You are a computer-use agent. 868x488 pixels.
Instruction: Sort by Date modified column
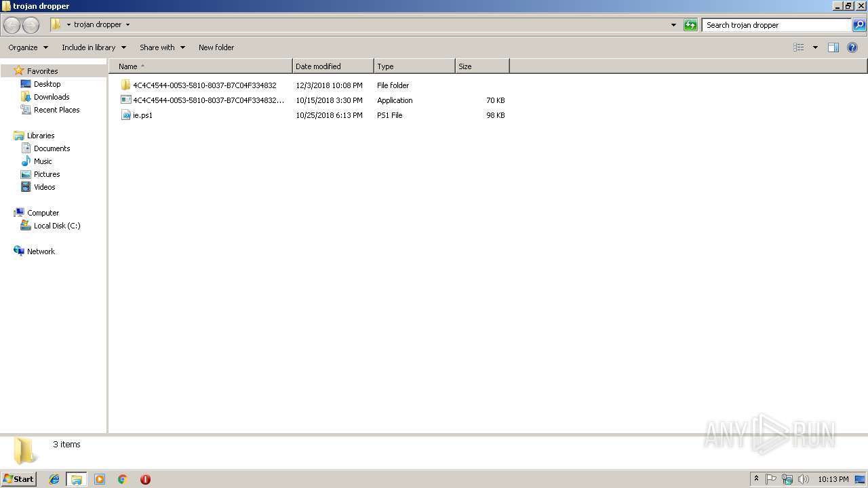pos(333,66)
